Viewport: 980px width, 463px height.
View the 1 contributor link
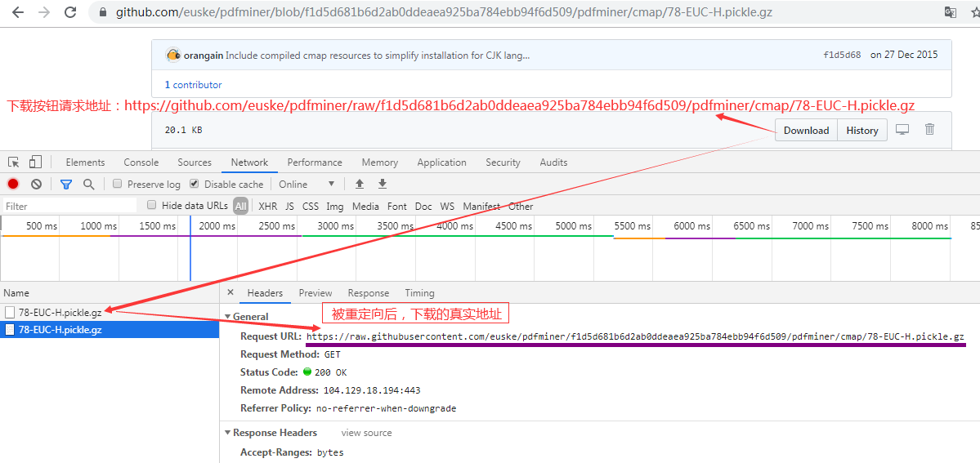pyautogui.click(x=193, y=85)
